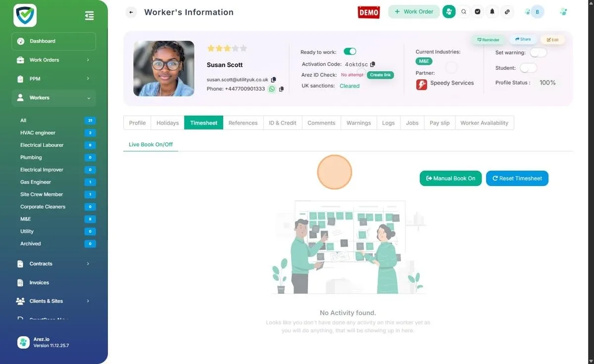Open the search magnifier icon

click(464, 12)
